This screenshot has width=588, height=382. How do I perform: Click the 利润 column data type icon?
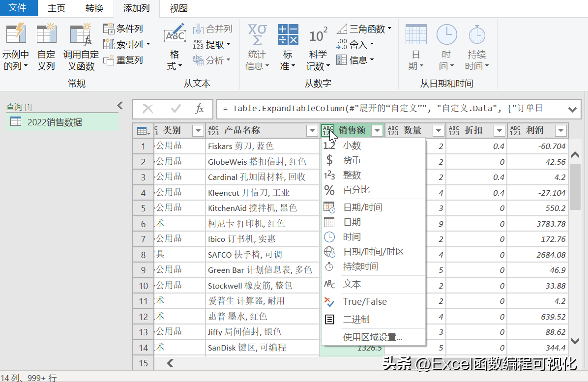[515, 130]
